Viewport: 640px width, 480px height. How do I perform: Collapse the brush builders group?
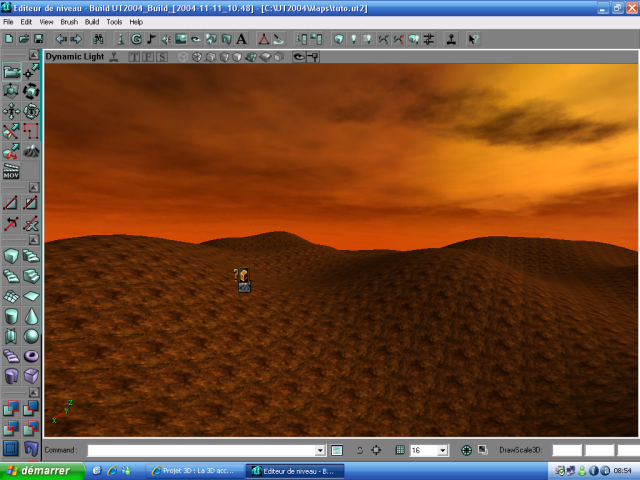pos(34,240)
